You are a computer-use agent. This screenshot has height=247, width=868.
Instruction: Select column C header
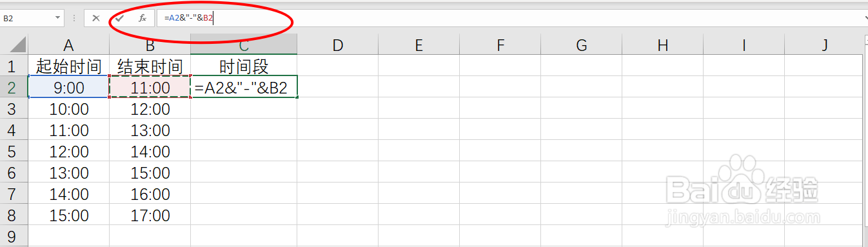tap(244, 44)
